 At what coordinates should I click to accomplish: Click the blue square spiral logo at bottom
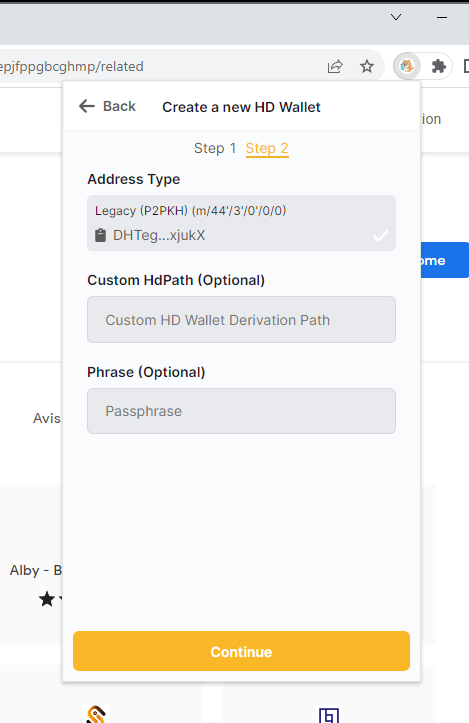tap(329, 715)
